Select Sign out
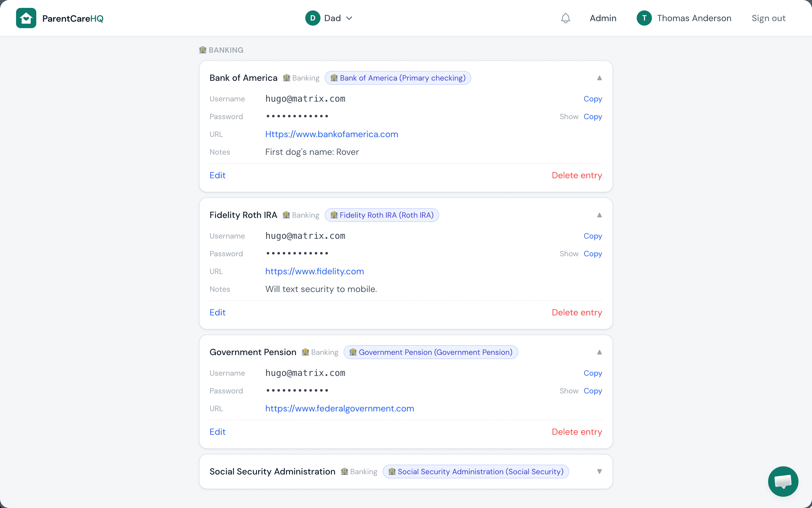 768,18
